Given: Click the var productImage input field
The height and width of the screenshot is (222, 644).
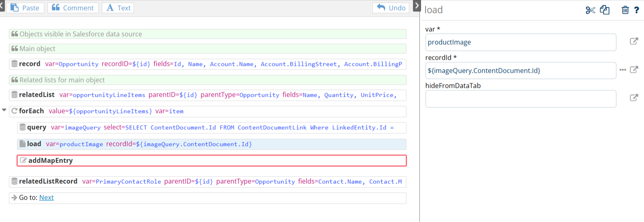Looking at the screenshot, I should tap(521, 42).
